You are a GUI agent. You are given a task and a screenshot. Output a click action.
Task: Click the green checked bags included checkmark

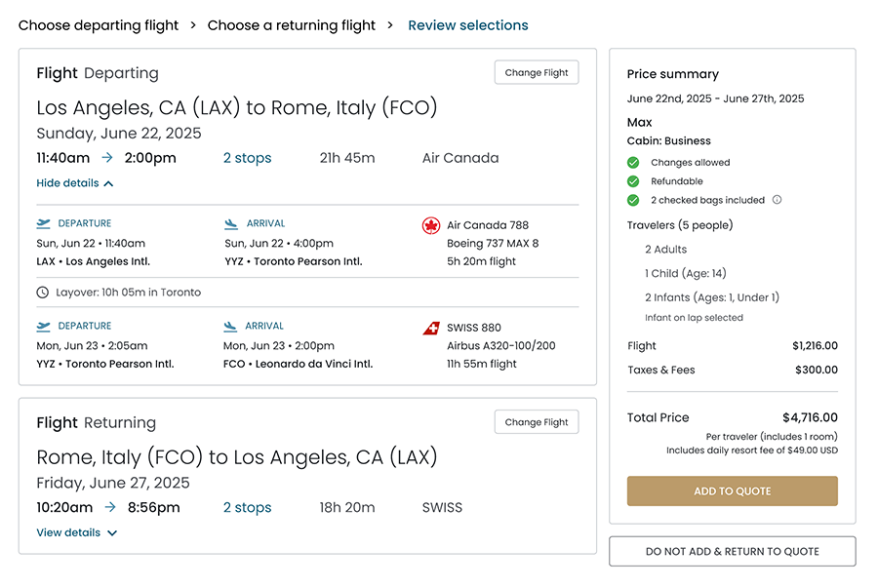(633, 200)
